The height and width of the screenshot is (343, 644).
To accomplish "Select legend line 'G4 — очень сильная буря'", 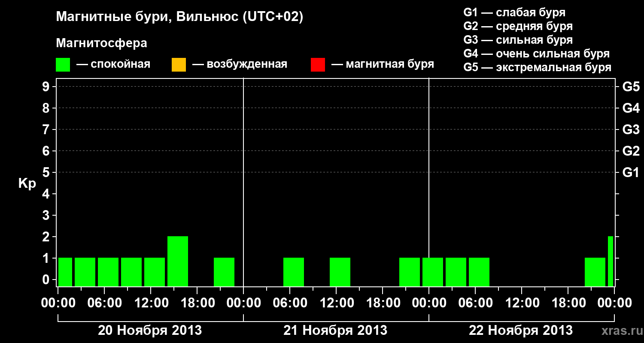I will coord(536,54).
